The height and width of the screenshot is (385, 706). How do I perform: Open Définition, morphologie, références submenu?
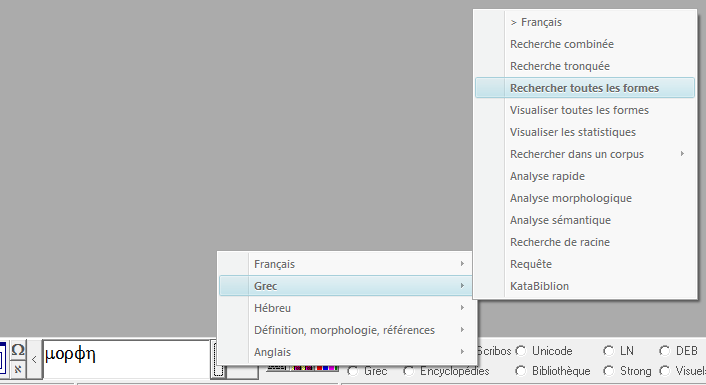(345, 330)
